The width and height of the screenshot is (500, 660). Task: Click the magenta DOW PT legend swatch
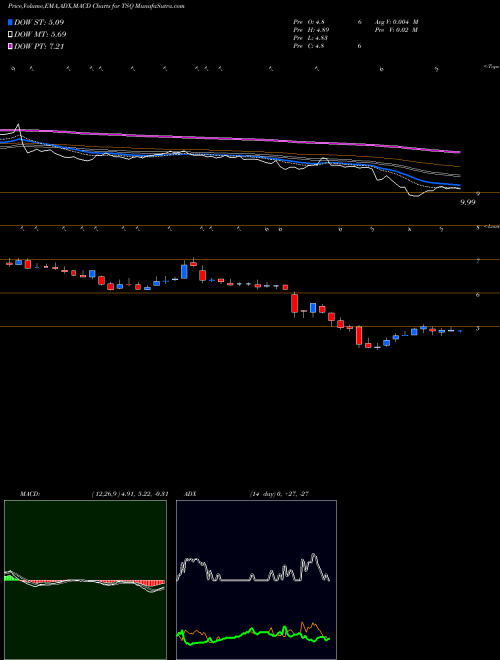11,47
